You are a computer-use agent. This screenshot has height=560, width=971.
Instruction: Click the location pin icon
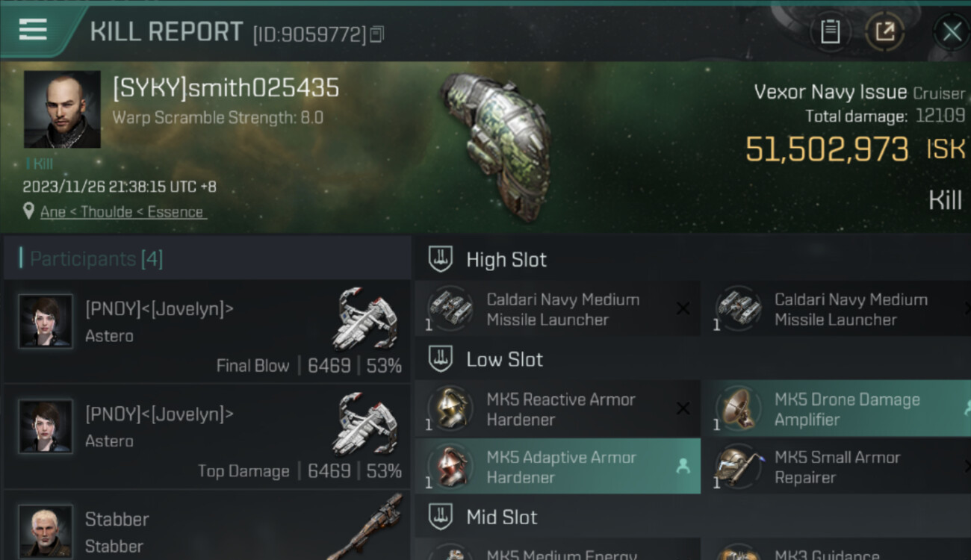[x=29, y=211]
